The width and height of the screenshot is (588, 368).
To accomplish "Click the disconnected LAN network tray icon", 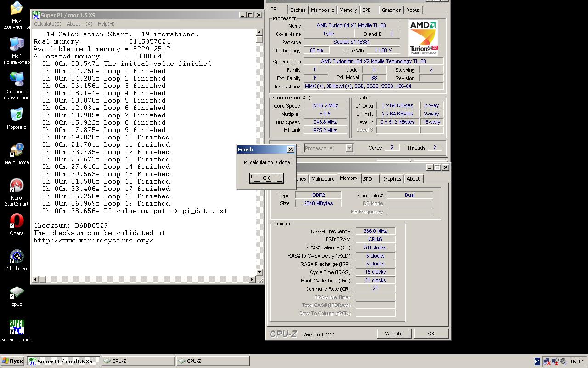I will coord(547,362).
